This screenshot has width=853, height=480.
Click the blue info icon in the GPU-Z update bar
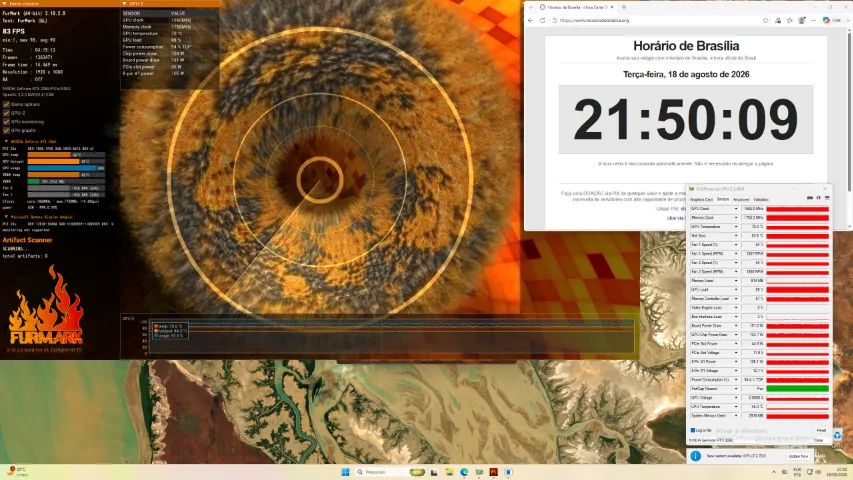coord(695,456)
